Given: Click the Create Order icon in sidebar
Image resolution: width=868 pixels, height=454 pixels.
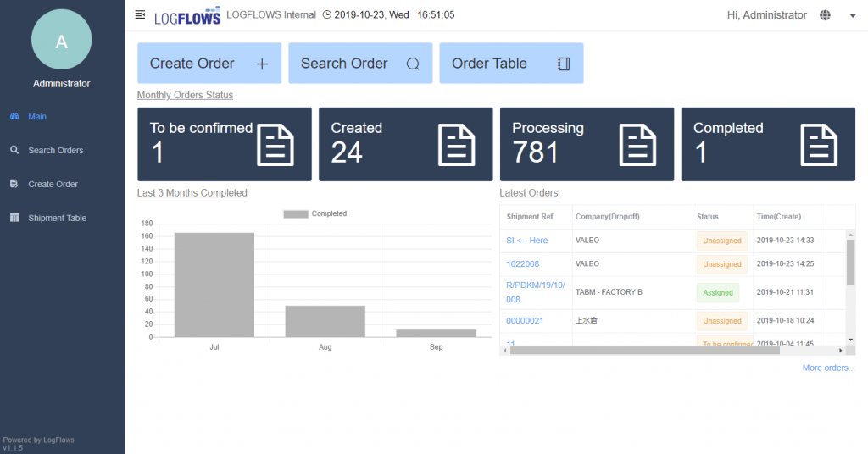Looking at the screenshot, I should click(x=14, y=184).
